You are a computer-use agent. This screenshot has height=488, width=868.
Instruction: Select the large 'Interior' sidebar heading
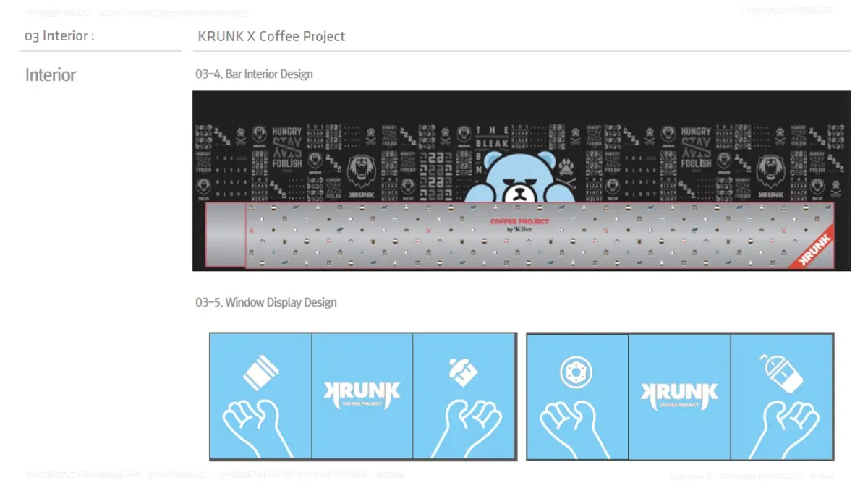50,75
